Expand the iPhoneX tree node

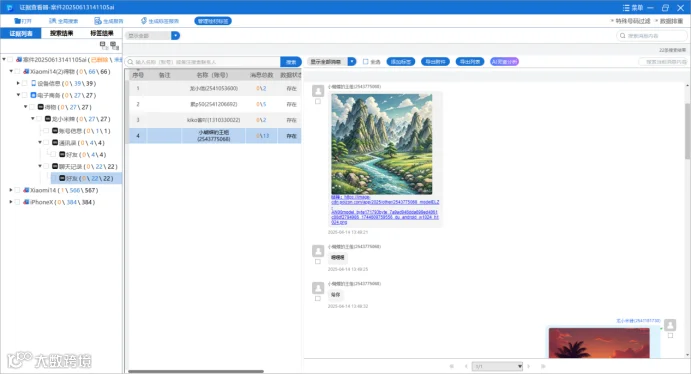11,202
